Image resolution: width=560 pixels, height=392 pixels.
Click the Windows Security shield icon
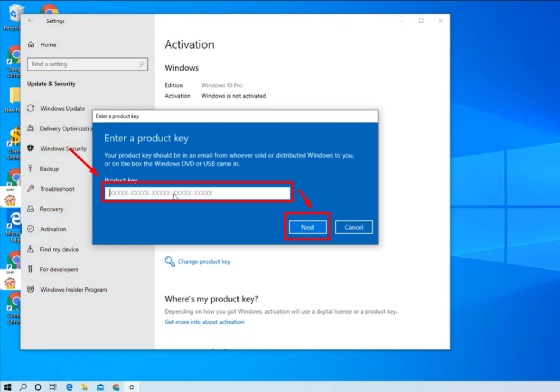31,149
